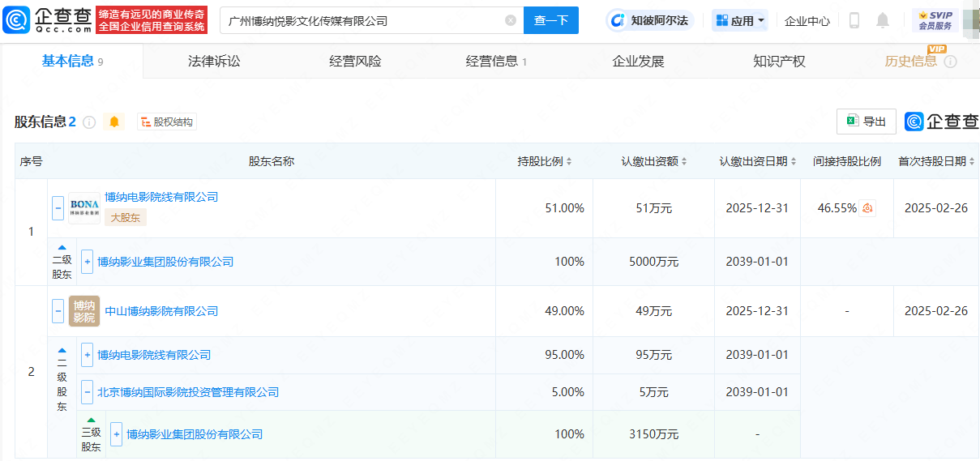This screenshot has height=461, width=980.
Task: Sort by 认缴出资日期 column
Action: pyautogui.click(x=793, y=161)
